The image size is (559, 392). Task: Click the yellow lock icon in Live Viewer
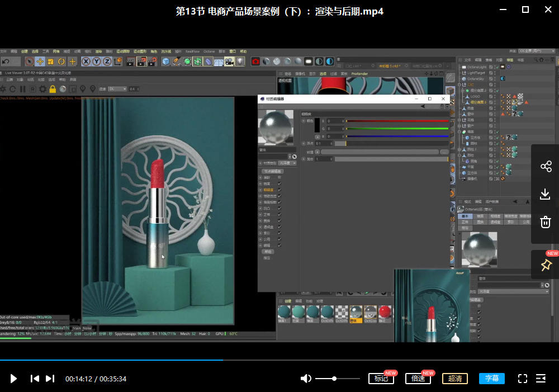pyautogui.click(x=53, y=89)
